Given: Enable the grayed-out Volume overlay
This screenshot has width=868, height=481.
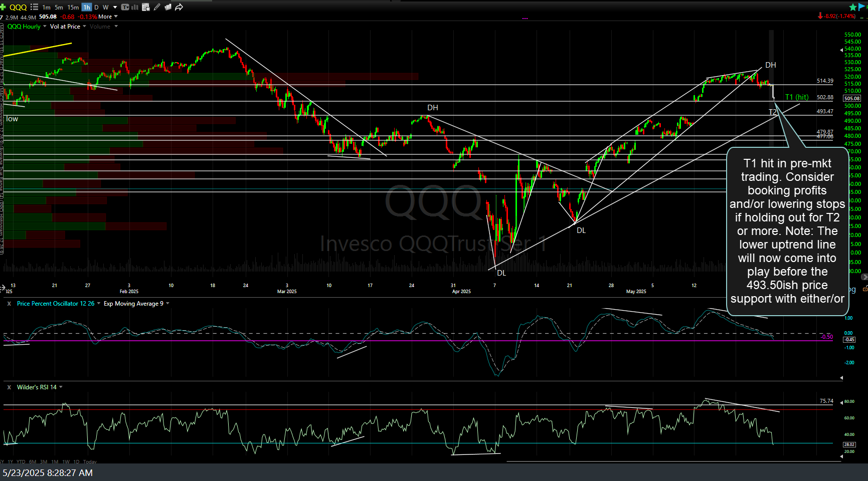Looking at the screenshot, I should coord(99,26).
